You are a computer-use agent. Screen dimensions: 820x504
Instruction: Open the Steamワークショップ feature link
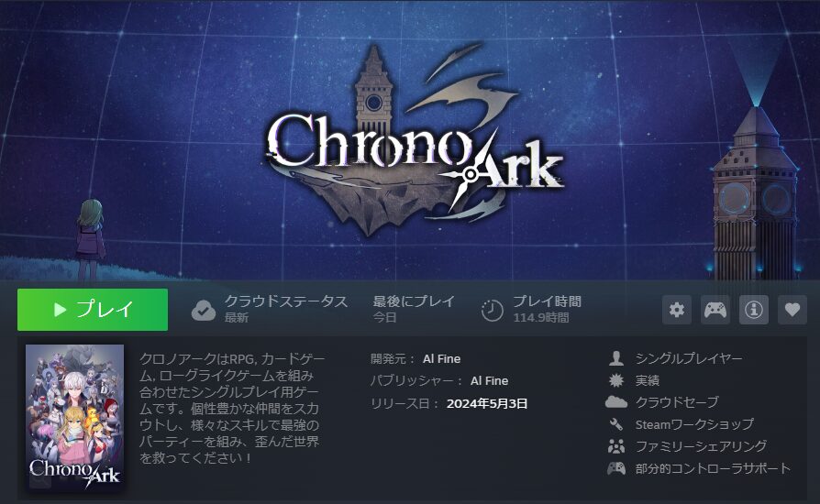tap(694, 424)
